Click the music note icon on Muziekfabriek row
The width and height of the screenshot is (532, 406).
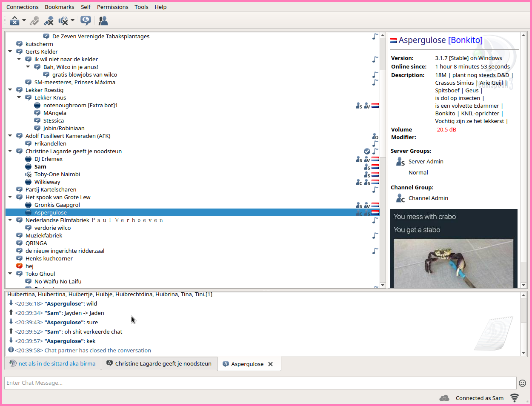(x=375, y=235)
